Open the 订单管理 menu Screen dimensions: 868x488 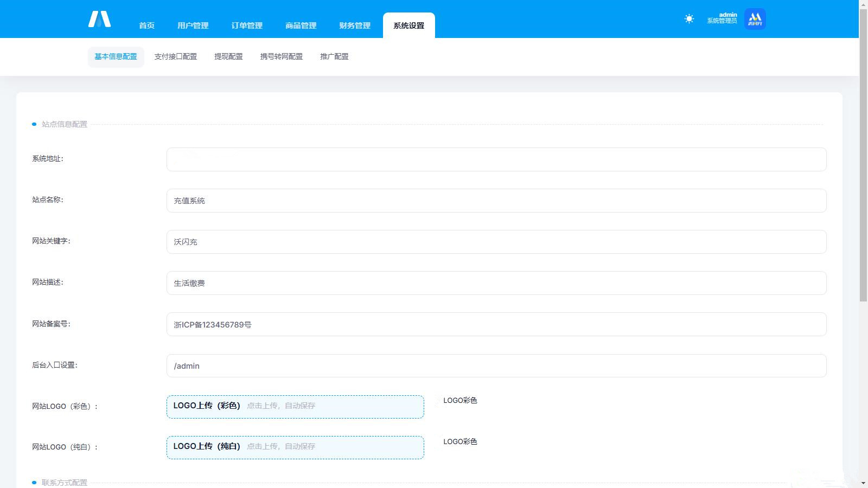tap(247, 25)
